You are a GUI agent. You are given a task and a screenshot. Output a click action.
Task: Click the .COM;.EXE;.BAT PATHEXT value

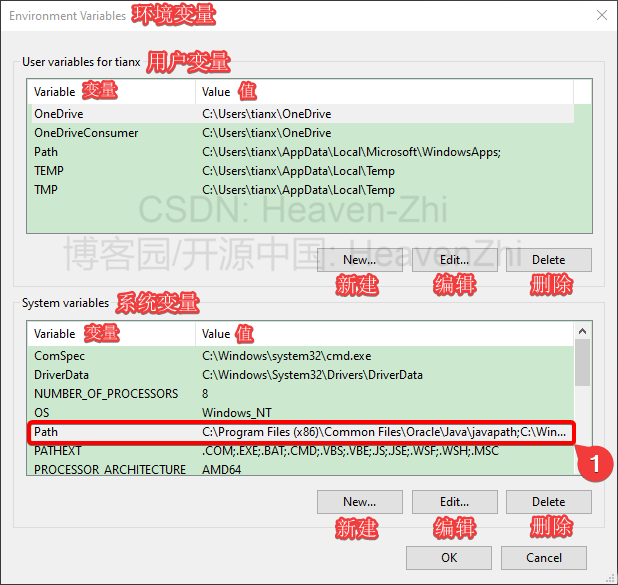[x=350, y=451]
